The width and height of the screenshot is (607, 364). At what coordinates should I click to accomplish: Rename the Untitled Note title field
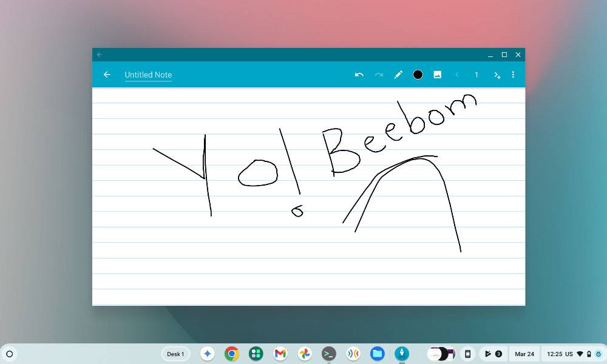pyautogui.click(x=148, y=75)
